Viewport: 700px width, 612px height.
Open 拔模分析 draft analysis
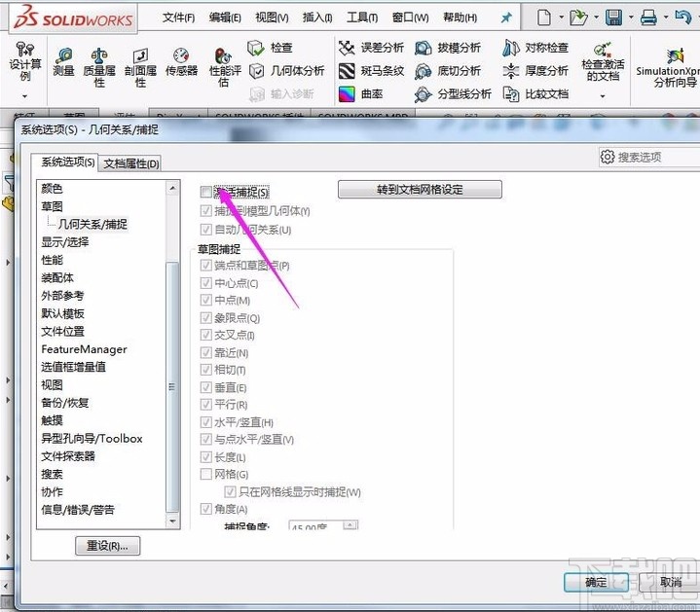(x=448, y=48)
